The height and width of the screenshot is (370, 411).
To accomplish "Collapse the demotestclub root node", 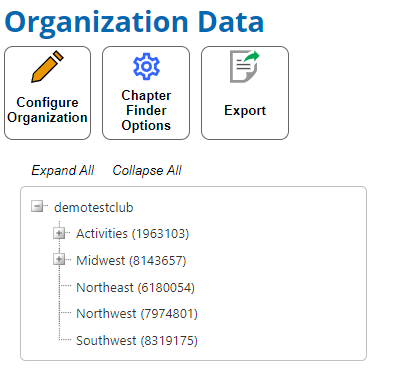I will point(37,206).
